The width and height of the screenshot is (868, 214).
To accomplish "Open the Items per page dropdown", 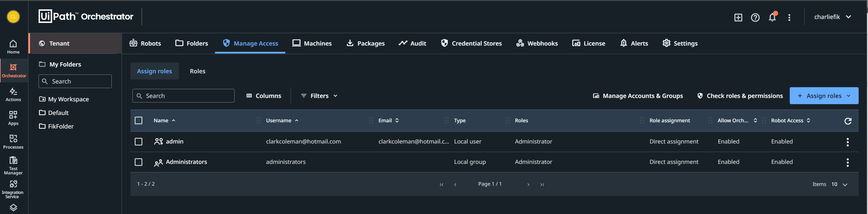I will pyautogui.click(x=839, y=184).
